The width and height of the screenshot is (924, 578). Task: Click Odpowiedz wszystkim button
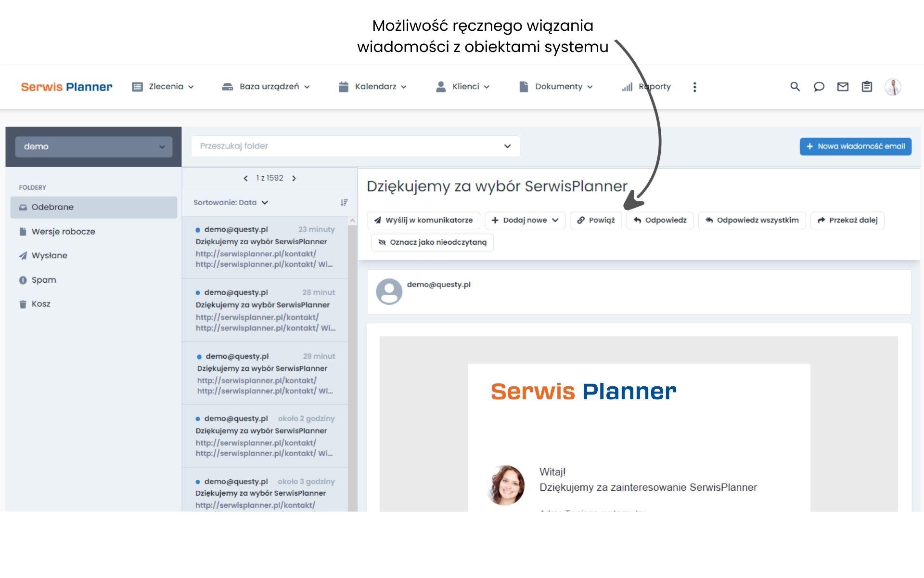[x=752, y=220]
